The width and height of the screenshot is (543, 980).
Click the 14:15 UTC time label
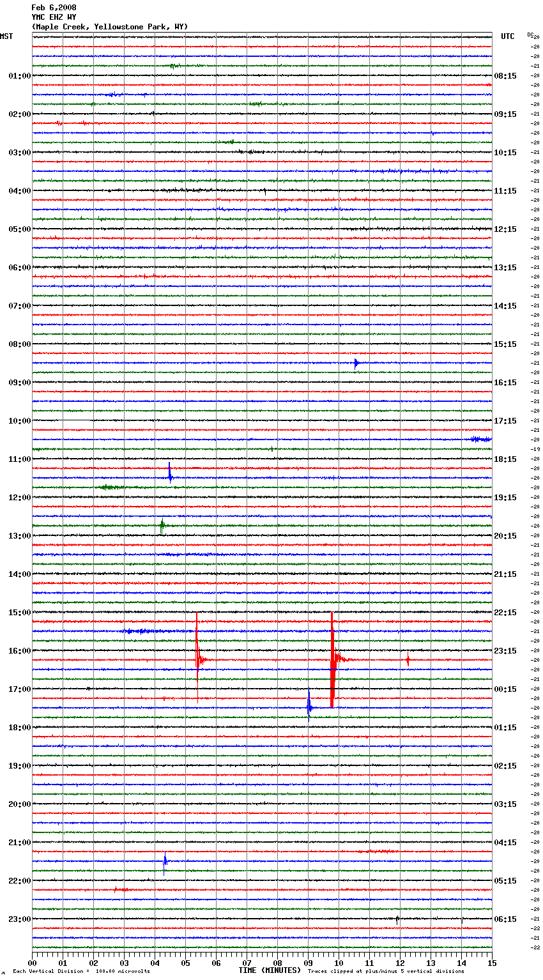[505, 306]
